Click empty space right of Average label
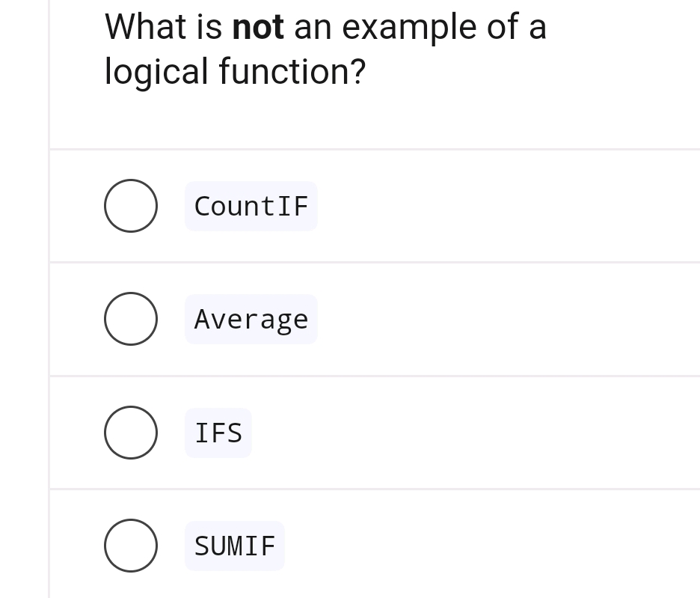The image size is (700, 598). (x=509, y=320)
